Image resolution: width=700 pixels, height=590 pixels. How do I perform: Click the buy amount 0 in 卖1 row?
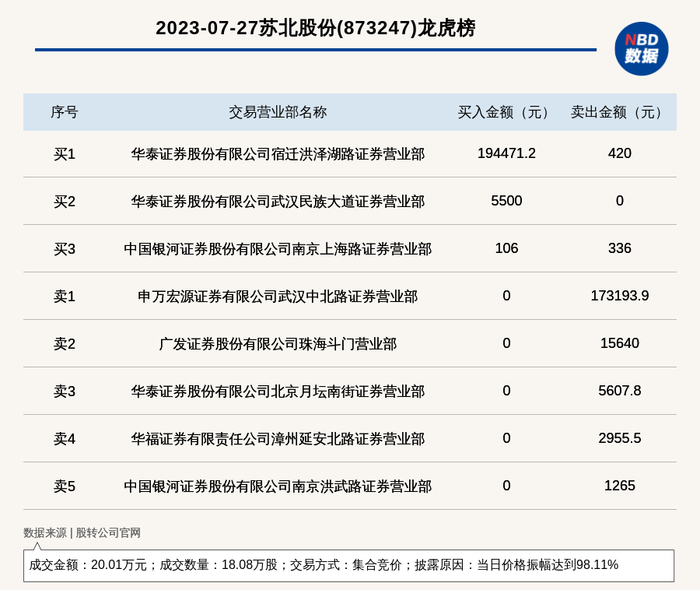(x=506, y=296)
